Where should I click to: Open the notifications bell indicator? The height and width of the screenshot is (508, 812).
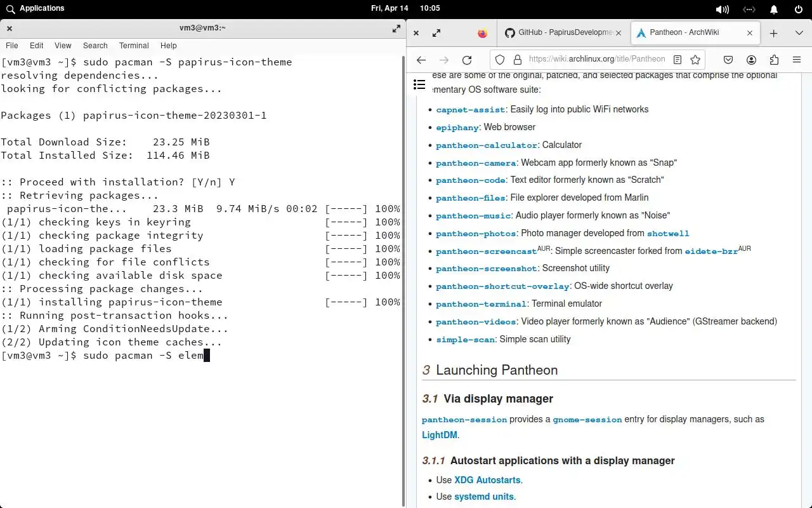coord(774,9)
